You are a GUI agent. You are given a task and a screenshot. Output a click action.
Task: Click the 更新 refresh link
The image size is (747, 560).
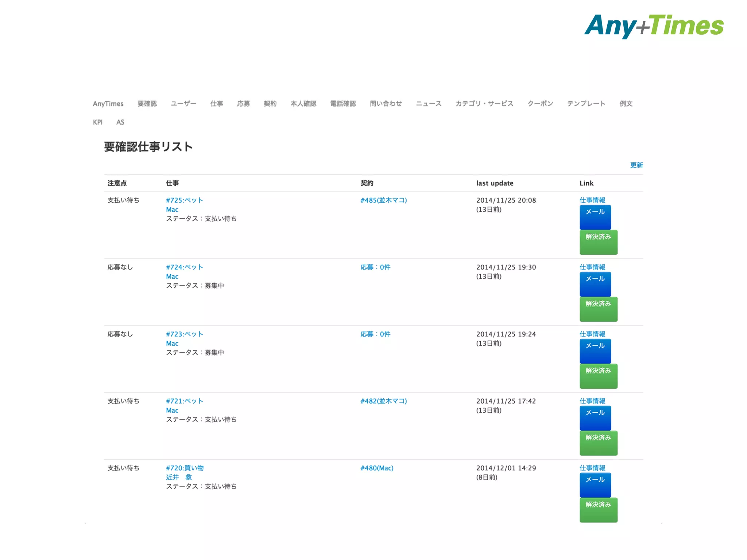pyautogui.click(x=636, y=165)
